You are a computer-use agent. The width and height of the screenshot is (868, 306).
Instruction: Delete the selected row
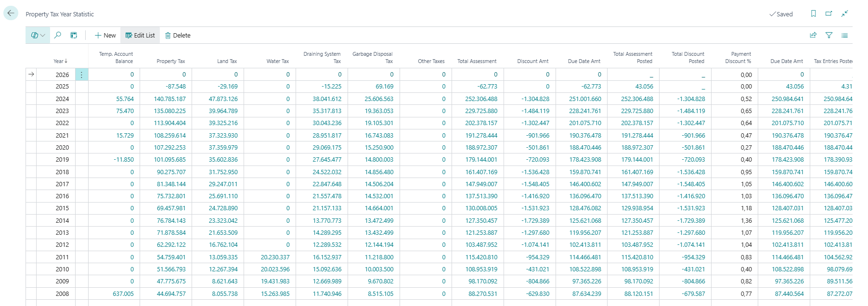(178, 35)
